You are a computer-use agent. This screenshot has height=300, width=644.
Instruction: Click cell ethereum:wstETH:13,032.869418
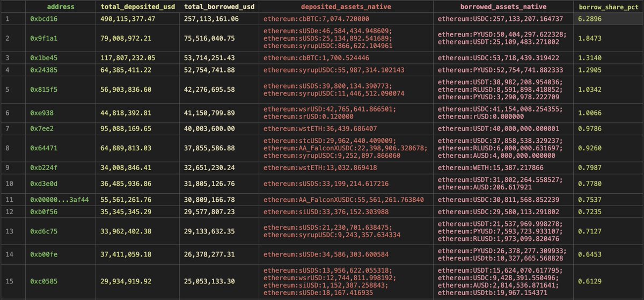coord(320,167)
